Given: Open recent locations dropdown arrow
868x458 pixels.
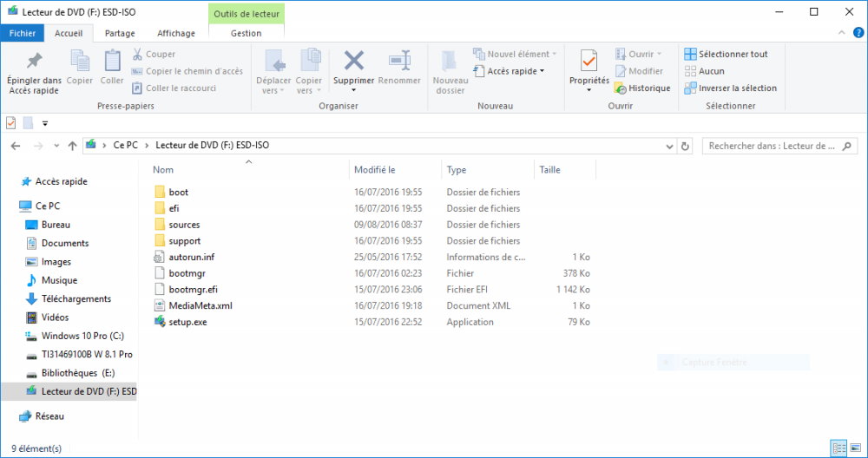Looking at the screenshot, I should click(x=56, y=146).
